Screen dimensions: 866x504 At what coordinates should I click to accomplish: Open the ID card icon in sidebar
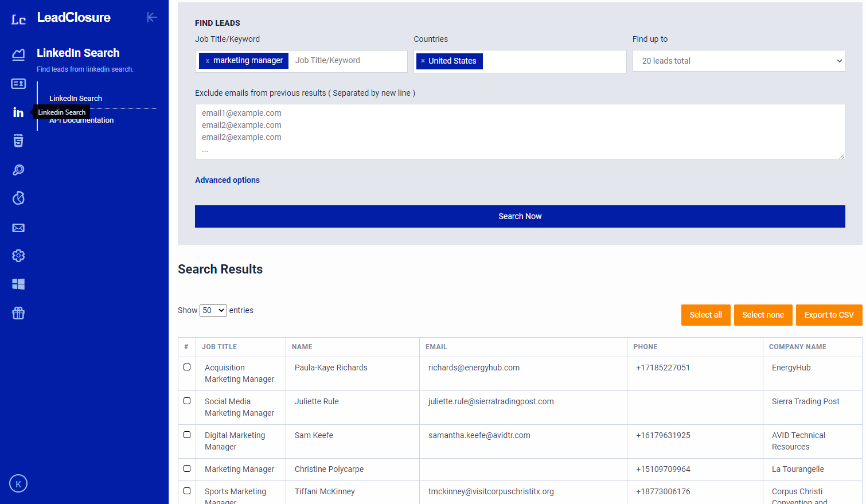pos(18,84)
